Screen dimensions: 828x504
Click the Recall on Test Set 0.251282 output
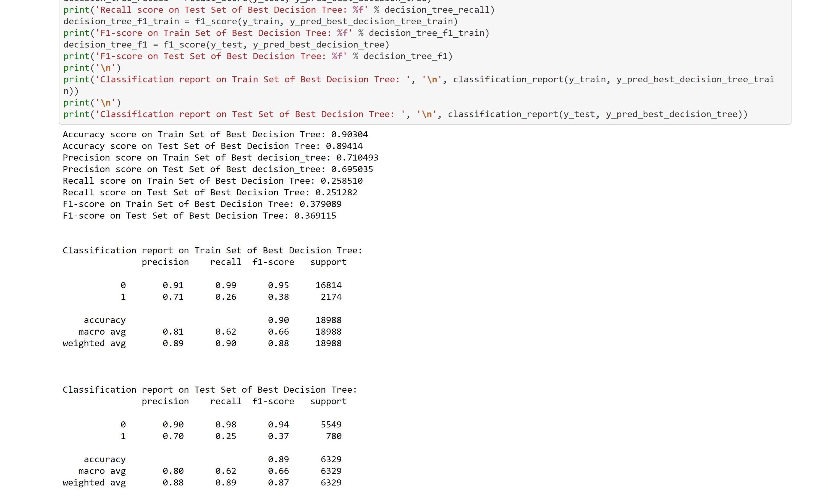pyautogui.click(x=210, y=193)
